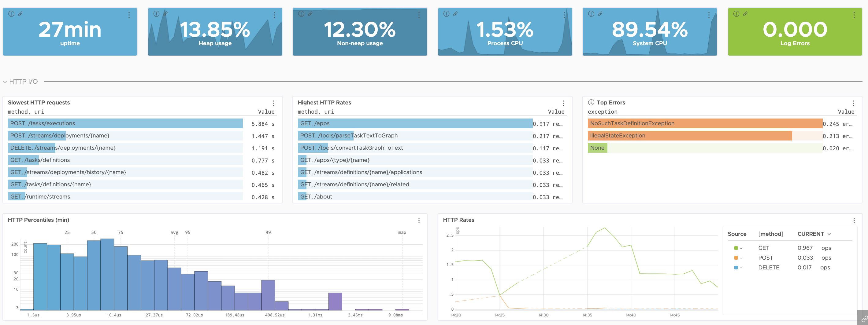Select the NoSuchTaskDefinitionException error row
The width and height of the screenshot is (868, 325).
722,123
